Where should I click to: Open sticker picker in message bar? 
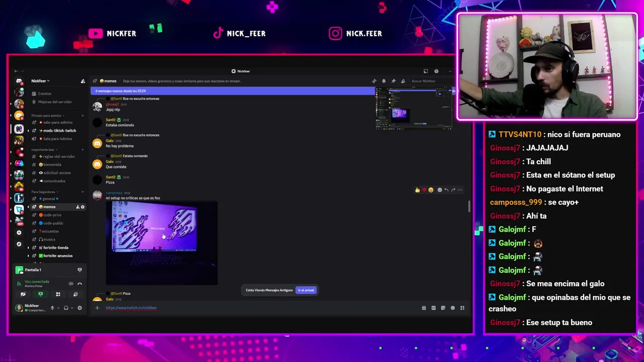443,308
